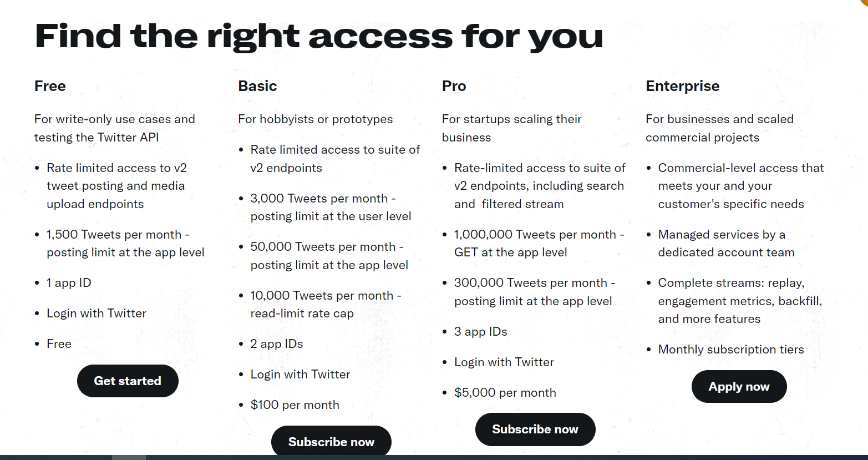Click "Login with Twitter" in the Free plan
The width and height of the screenshot is (868, 460).
97,313
